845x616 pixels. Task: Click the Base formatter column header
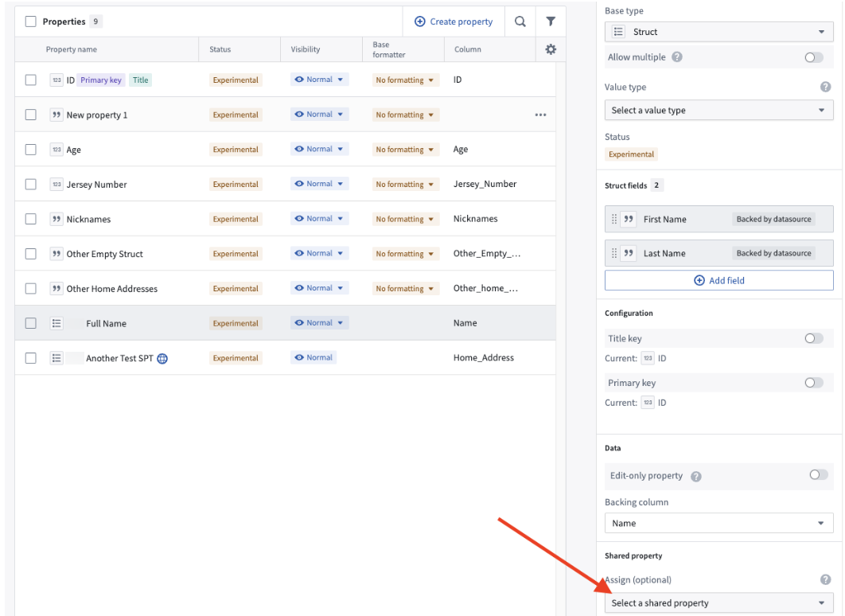388,49
